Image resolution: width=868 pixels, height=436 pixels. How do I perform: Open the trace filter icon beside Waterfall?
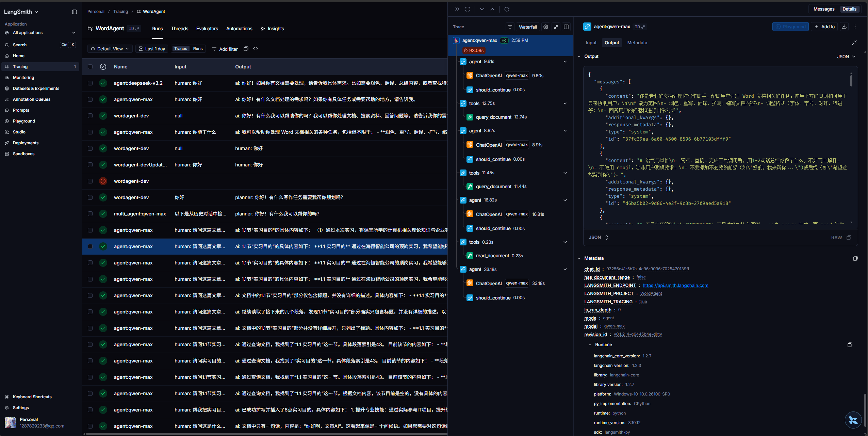point(510,27)
